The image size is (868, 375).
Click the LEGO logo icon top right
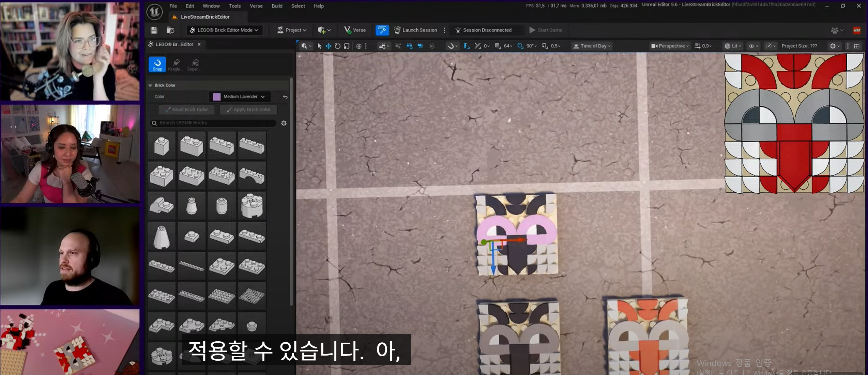[x=857, y=30]
